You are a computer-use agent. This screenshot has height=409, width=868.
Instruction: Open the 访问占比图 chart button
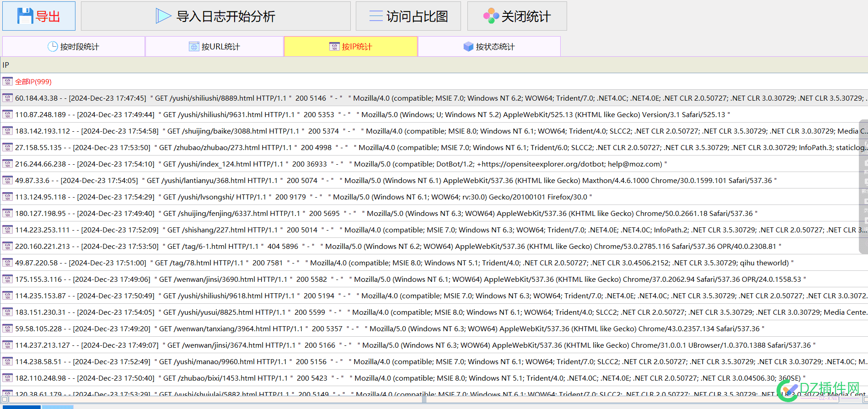(408, 16)
